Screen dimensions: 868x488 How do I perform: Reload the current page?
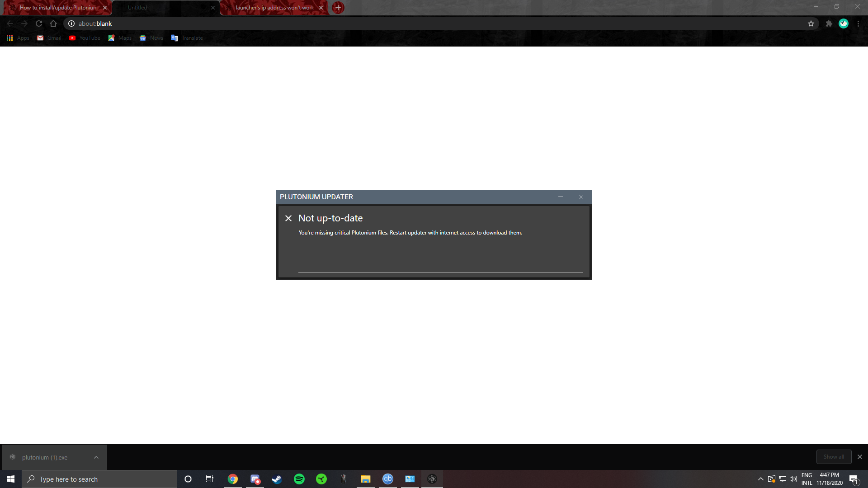(x=39, y=23)
